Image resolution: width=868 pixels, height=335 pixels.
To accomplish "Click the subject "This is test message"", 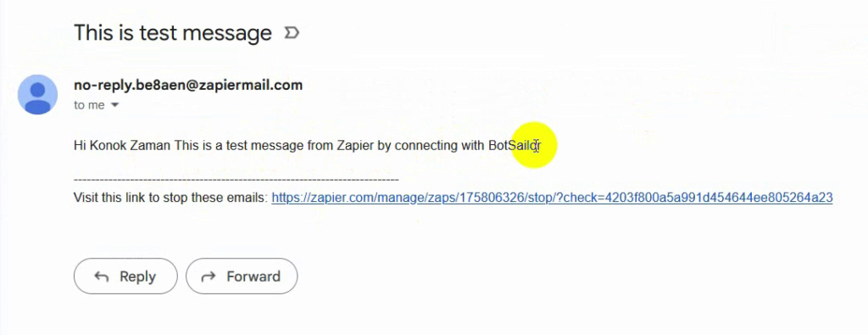I will (173, 33).
